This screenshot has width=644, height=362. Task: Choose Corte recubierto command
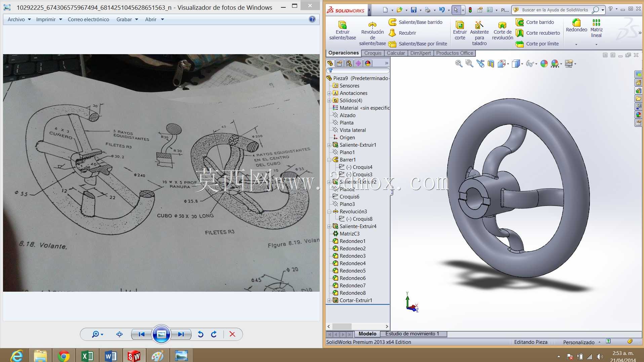[538, 33]
